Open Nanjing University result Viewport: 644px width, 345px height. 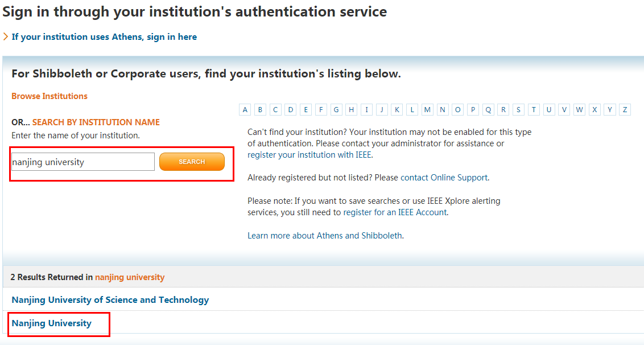pos(51,323)
